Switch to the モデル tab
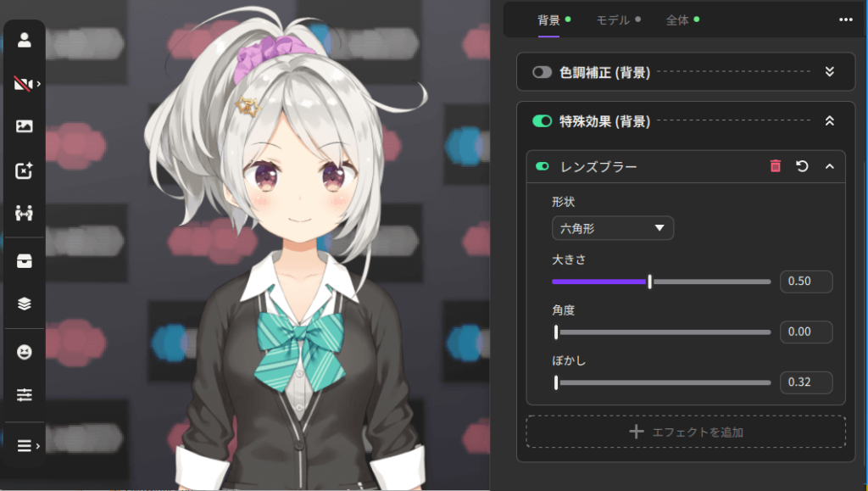Image resolution: width=868 pixels, height=491 pixels. click(613, 20)
